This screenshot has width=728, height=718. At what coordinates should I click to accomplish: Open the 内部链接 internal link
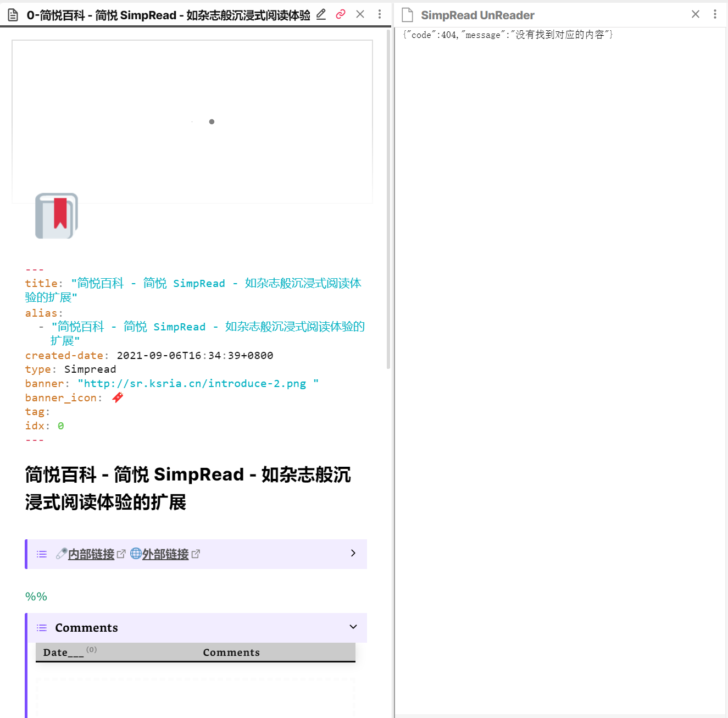(91, 554)
